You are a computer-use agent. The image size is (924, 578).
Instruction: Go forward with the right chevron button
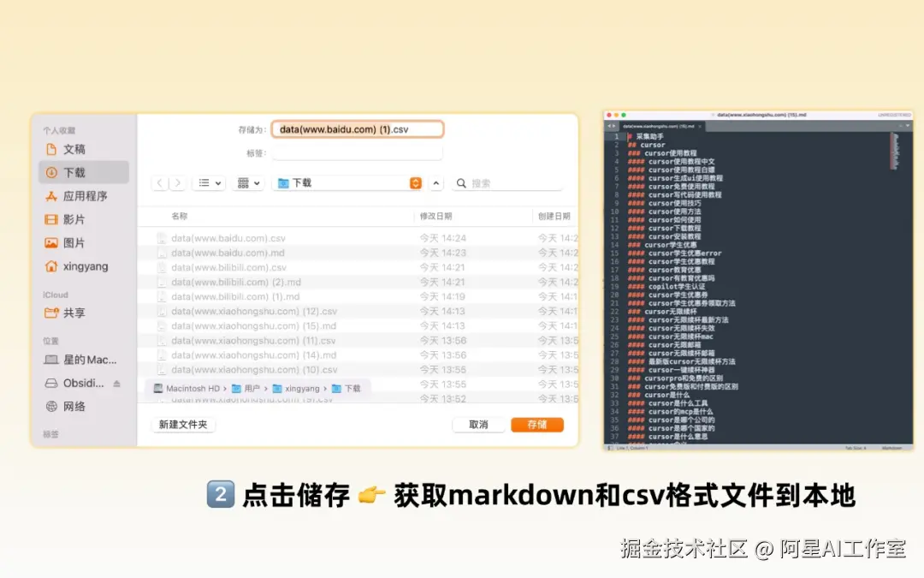pos(177,183)
